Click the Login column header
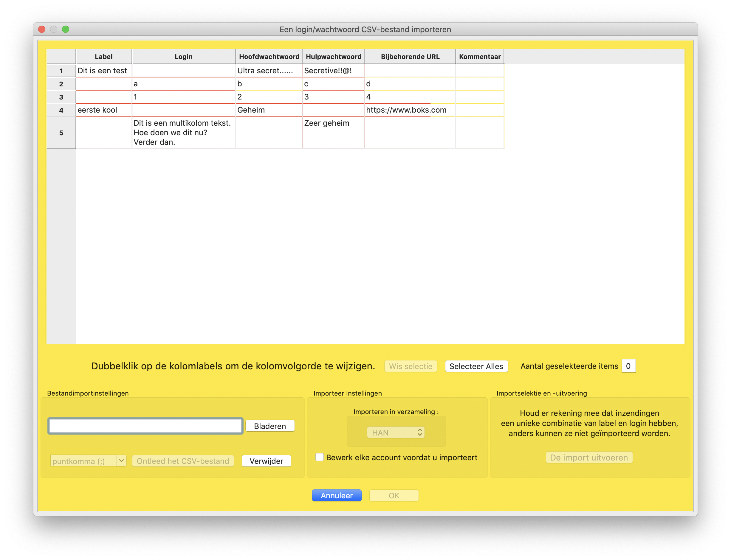The height and width of the screenshot is (560, 731). (184, 57)
